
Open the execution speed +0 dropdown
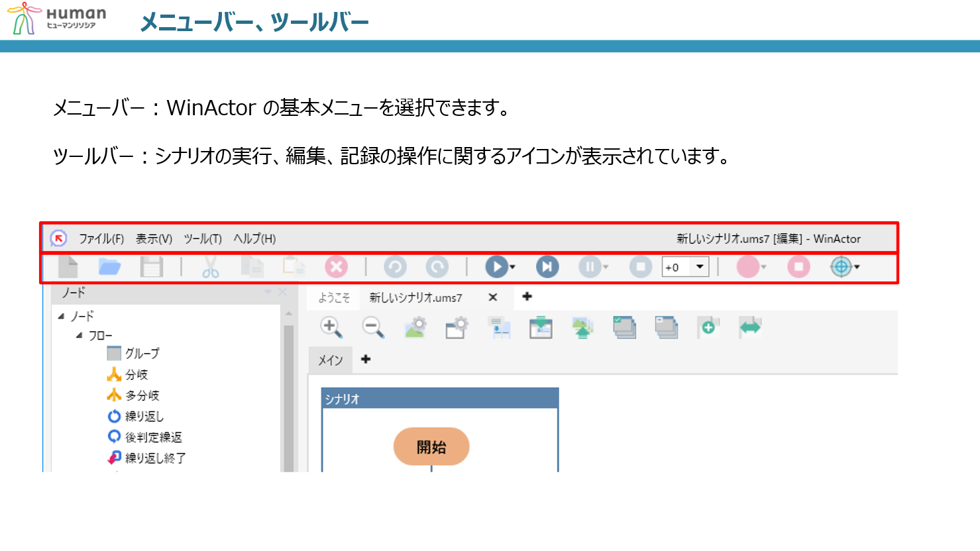(x=700, y=266)
